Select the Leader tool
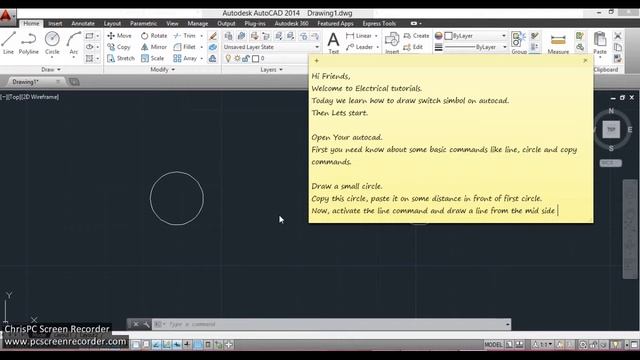This screenshot has width=640, height=360. [x=359, y=47]
